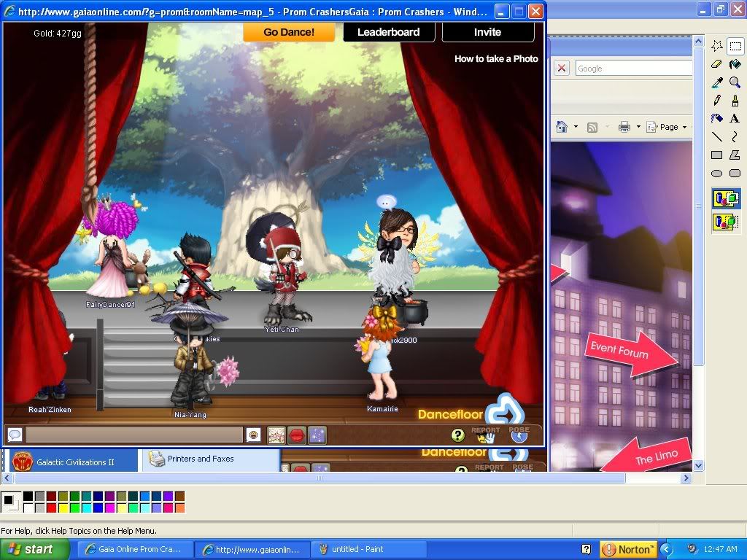This screenshot has height=560, width=747.
Task: Open the yellow question mark help icon
Action: (458, 435)
